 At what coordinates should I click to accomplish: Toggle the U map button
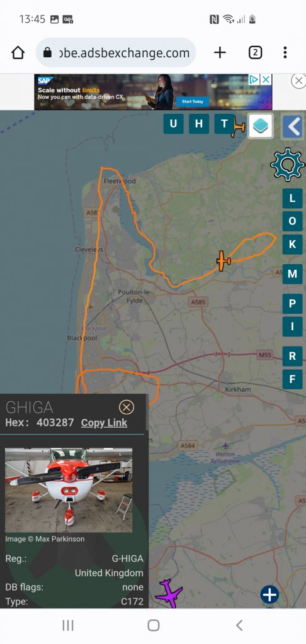point(174,124)
